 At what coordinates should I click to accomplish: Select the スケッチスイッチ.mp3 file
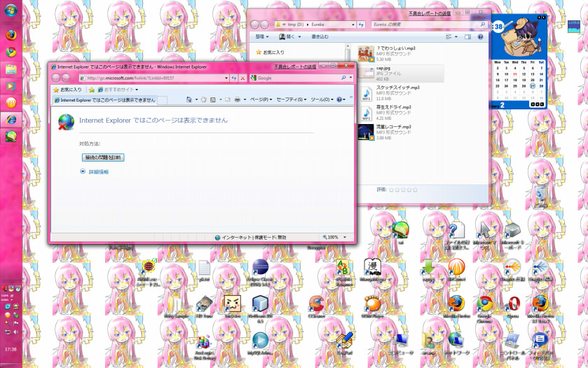(x=400, y=93)
